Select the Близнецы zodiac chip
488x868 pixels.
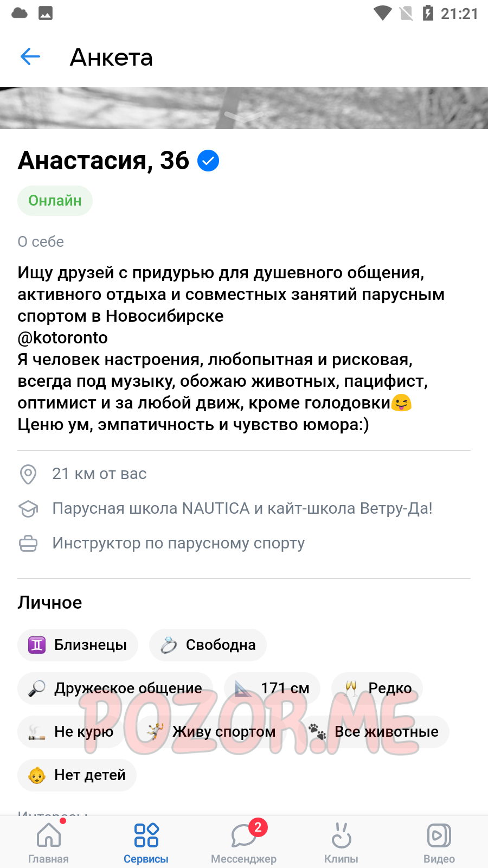[x=78, y=645]
